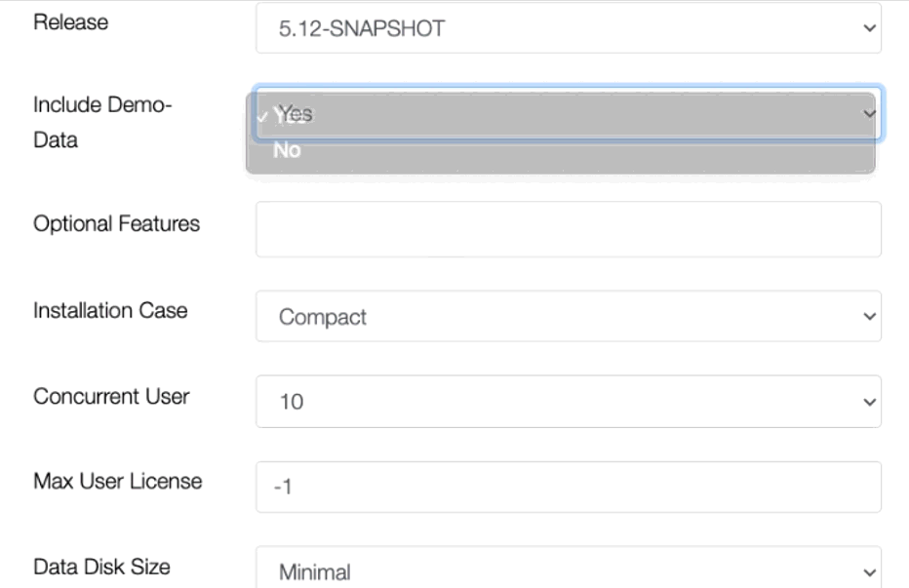Viewport: 909px width, 588px height.
Task: Click the "Optional Features" label
Action: pyautogui.click(x=116, y=223)
